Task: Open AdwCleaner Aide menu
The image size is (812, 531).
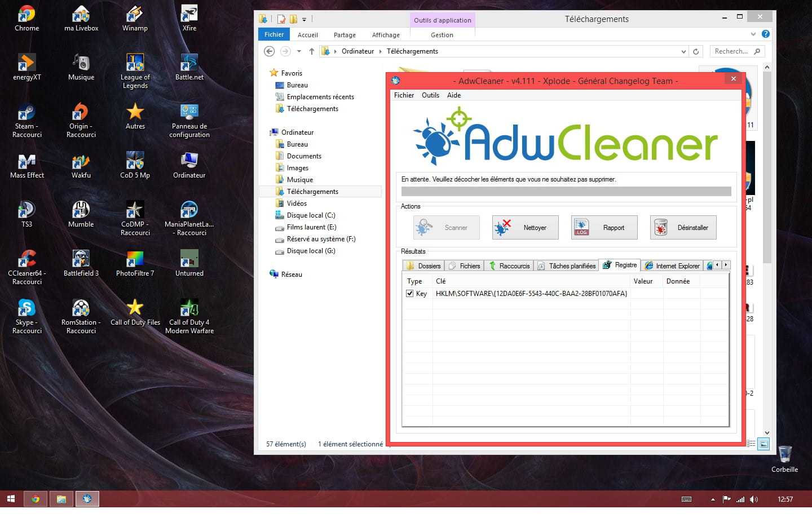Action: coord(454,95)
